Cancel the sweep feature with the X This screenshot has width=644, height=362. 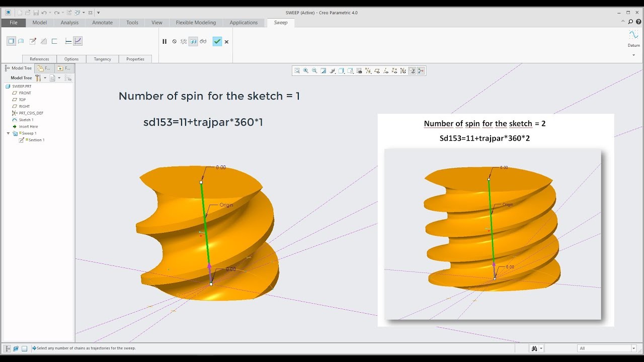[226, 42]
